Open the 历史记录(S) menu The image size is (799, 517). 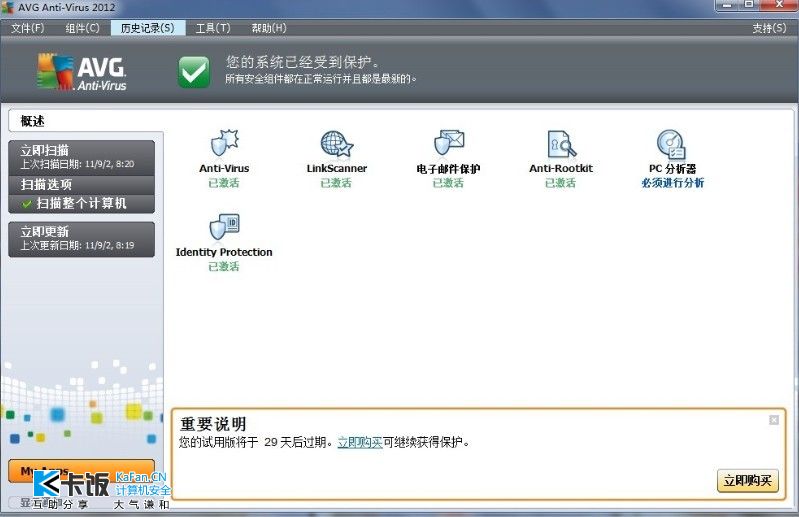pyautogui.click(x=146, y=28)
